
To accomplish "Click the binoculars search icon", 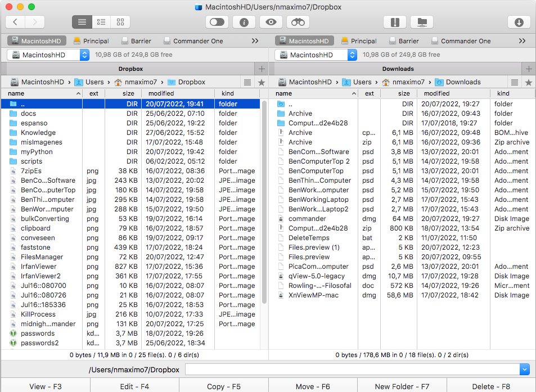I will pos(298,22).
